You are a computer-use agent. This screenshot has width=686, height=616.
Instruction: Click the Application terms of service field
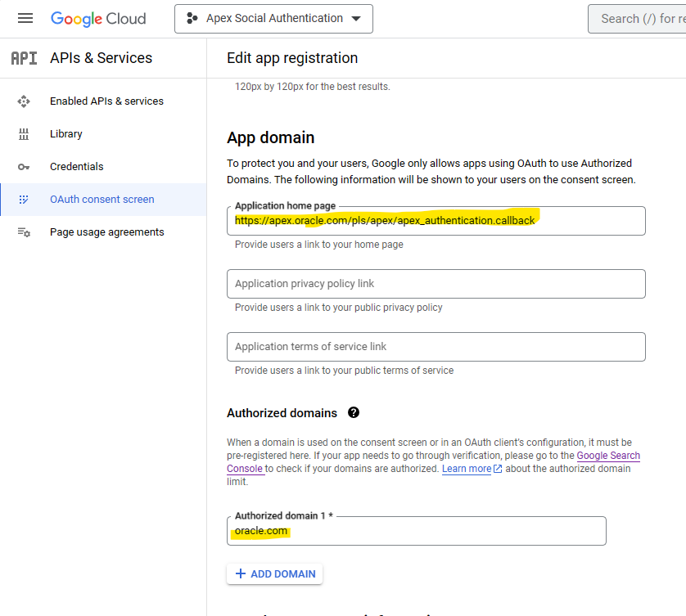coord(436,347)
